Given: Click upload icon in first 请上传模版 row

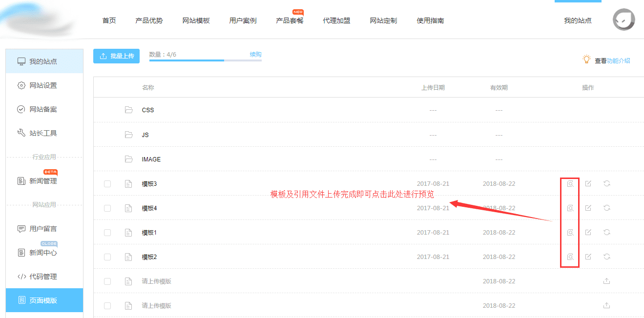Looking at the screenshot, I should coord(607,281).
